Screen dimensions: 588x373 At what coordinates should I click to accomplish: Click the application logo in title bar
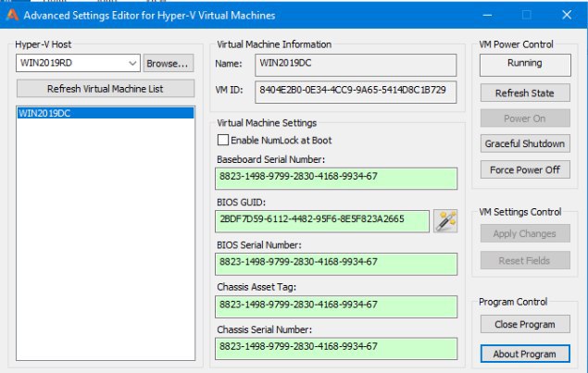pyautogui.click(x=12, y=15)
